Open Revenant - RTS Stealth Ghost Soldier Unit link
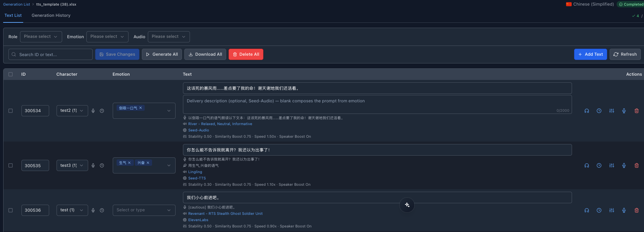The width and height of the screenshot is (644, 232). coord(225,214)
